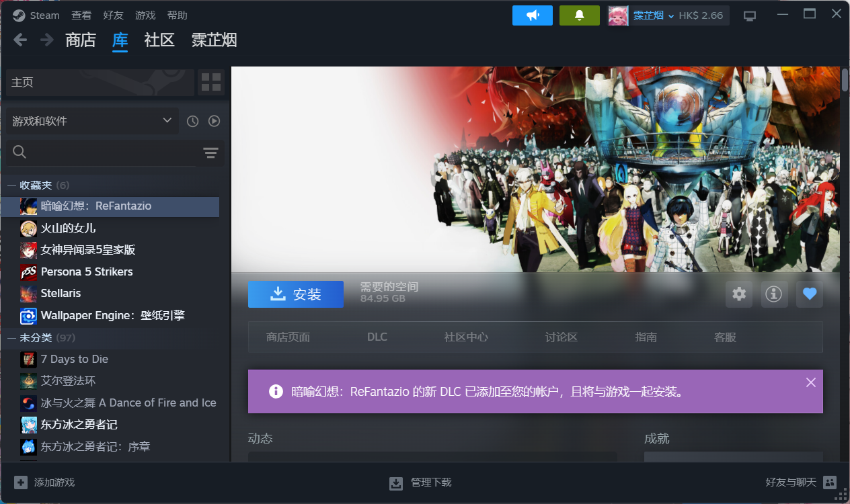
Task: Open the 帮助 menu
Action: 177,15
